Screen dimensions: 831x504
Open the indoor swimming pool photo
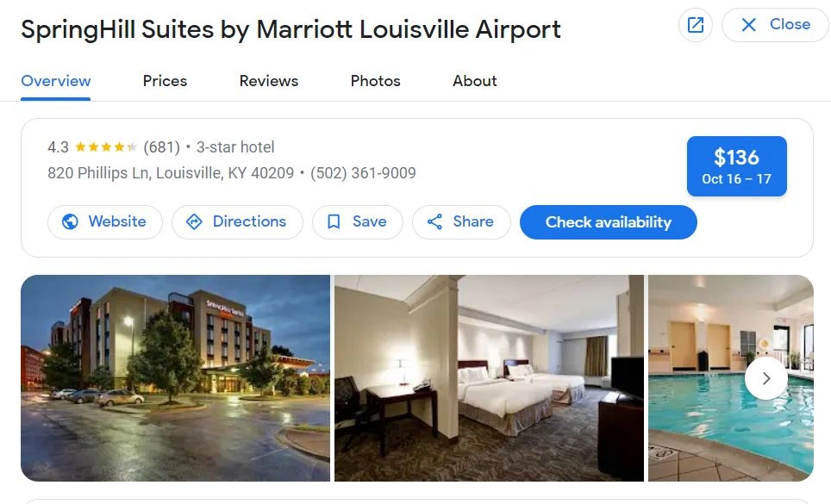click(731, 378)
